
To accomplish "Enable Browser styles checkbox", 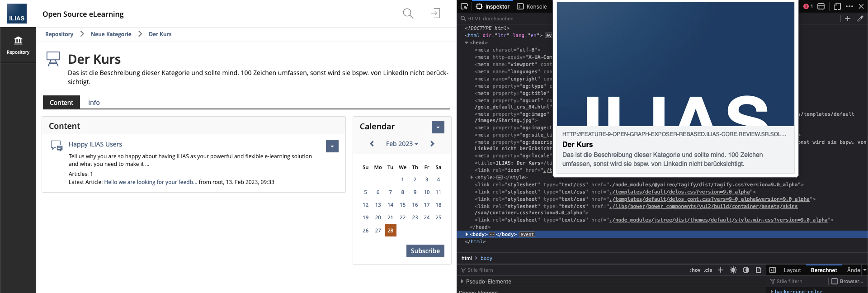I will (835, 281).
